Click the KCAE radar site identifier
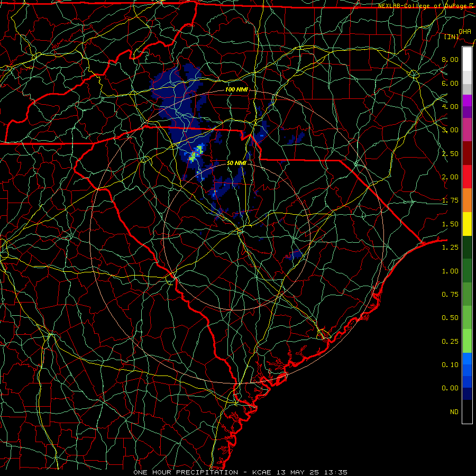The height and width of the screenshot is (476, 476). click(263, 472)
